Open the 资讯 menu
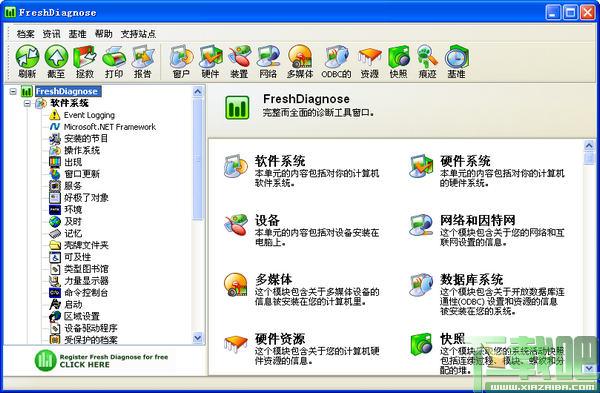Image resolution: width=600 pixels, height=393 pixels. click(x=51, y=34)
